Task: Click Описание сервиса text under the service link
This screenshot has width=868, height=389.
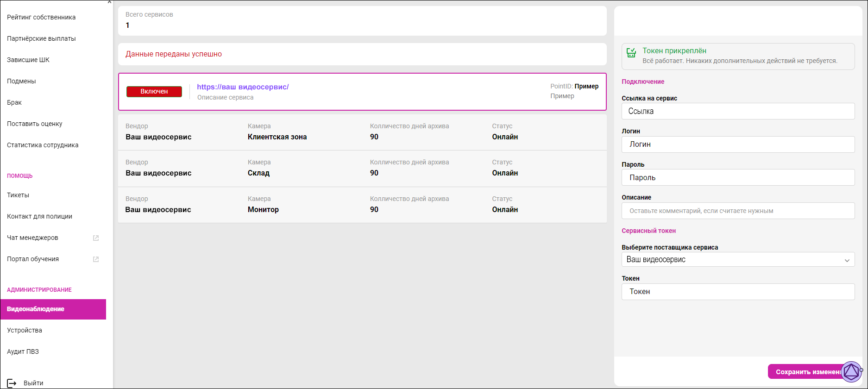Action: (225, 97)
